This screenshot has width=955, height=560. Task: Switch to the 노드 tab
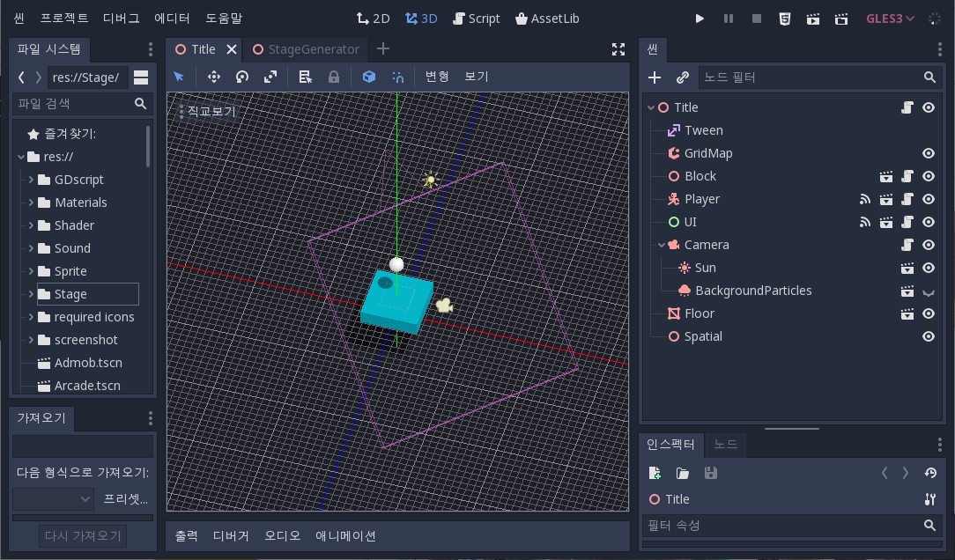(x=725, y=445)
